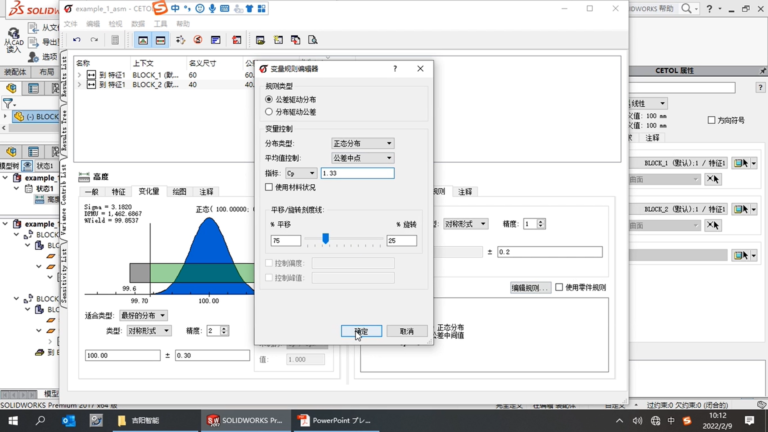The height and width of the screenshot is (432, 768).
Task: Click the shift percentage field showing 75
Action: pyautogui.click(x=286, y=240)
